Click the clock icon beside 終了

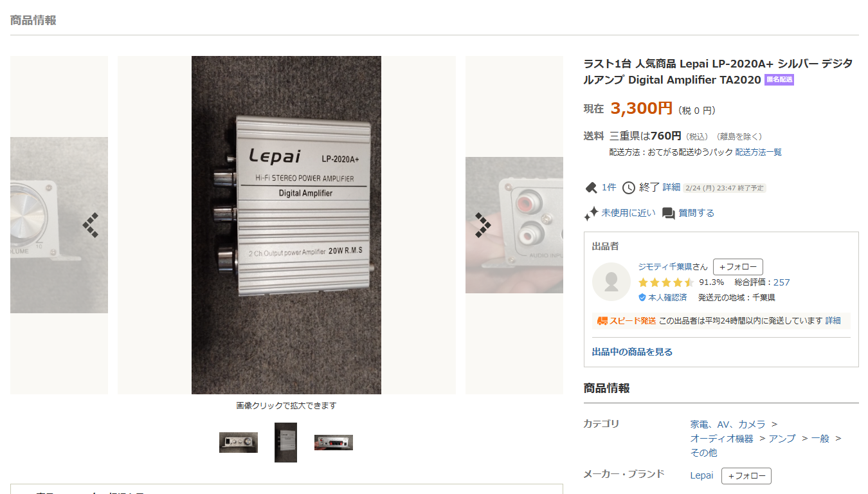(x=628, y=188)
